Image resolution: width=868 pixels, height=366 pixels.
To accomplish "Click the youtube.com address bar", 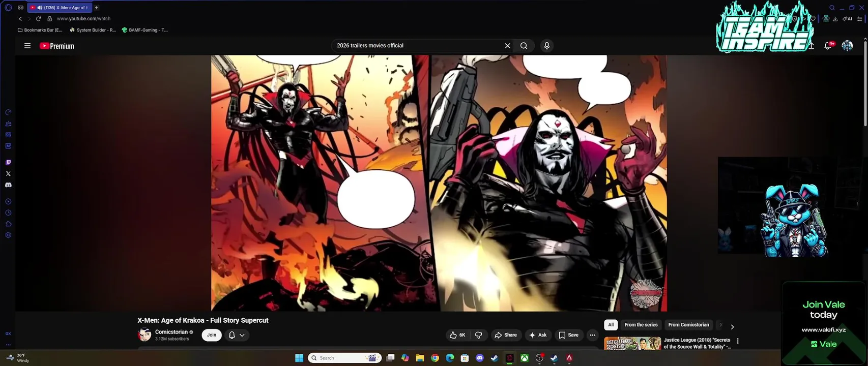I will [83, 19].
